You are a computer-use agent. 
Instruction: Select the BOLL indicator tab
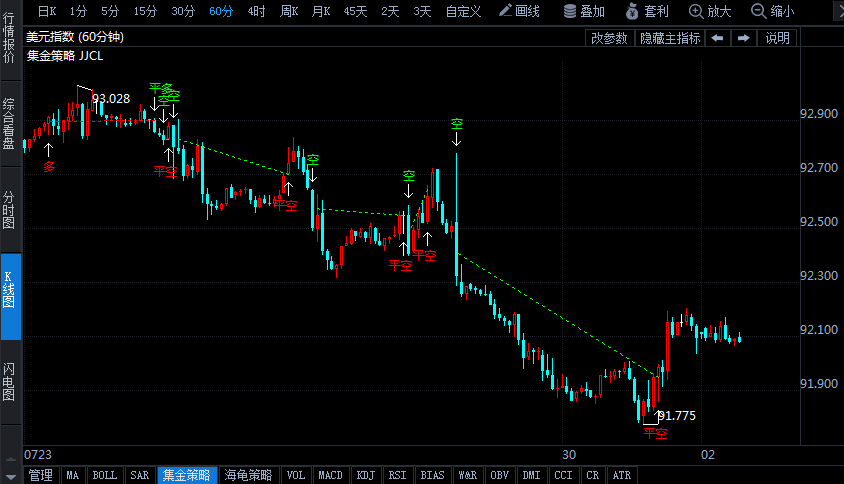[104, 475]
